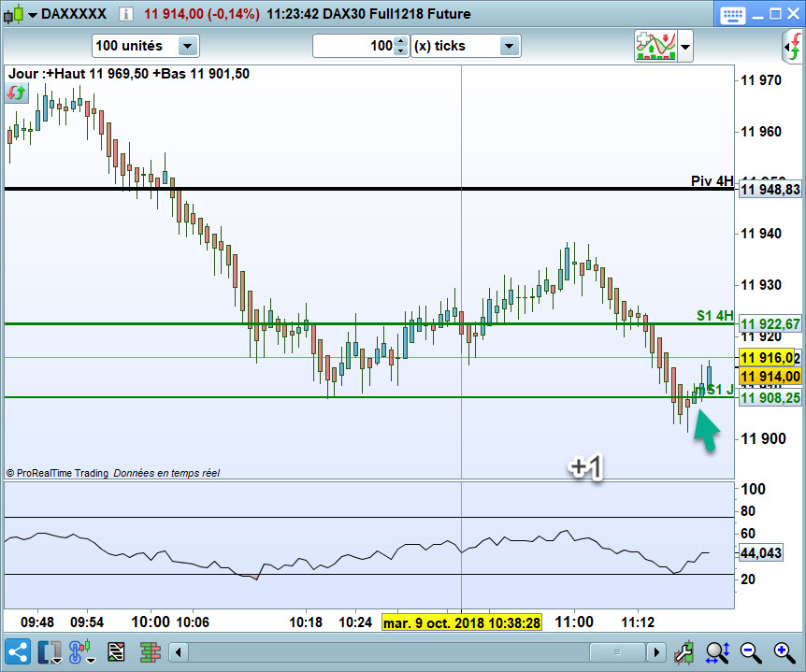
Task: Click the swap arrows icon under Jour label
Action: coord(16,93)
